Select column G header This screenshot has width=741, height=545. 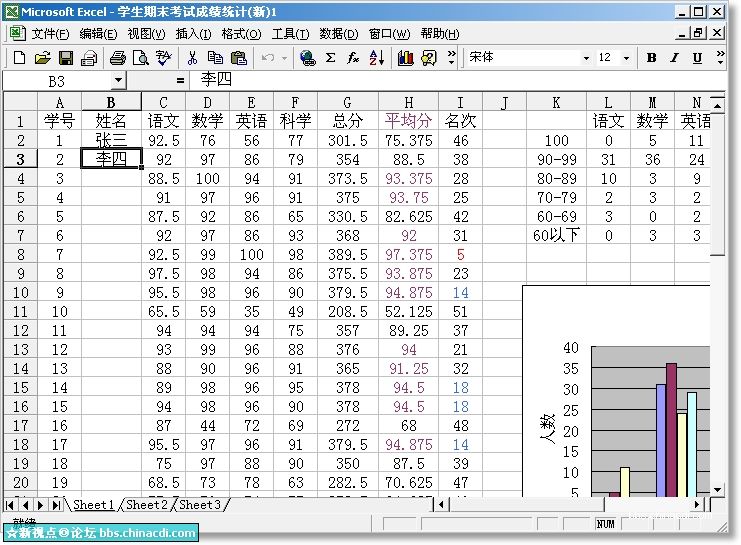click(x=347, y=102)
